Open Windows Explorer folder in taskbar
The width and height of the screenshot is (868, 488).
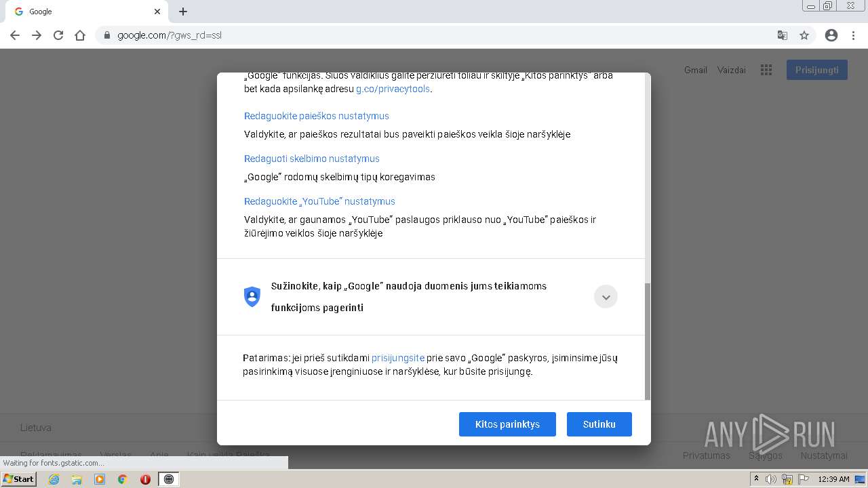(77, 479)
